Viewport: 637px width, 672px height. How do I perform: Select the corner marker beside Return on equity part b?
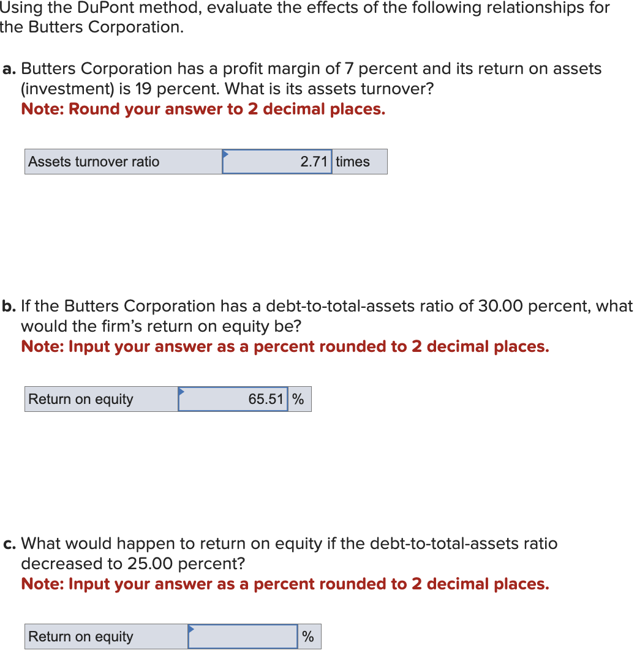coord(182,392)
